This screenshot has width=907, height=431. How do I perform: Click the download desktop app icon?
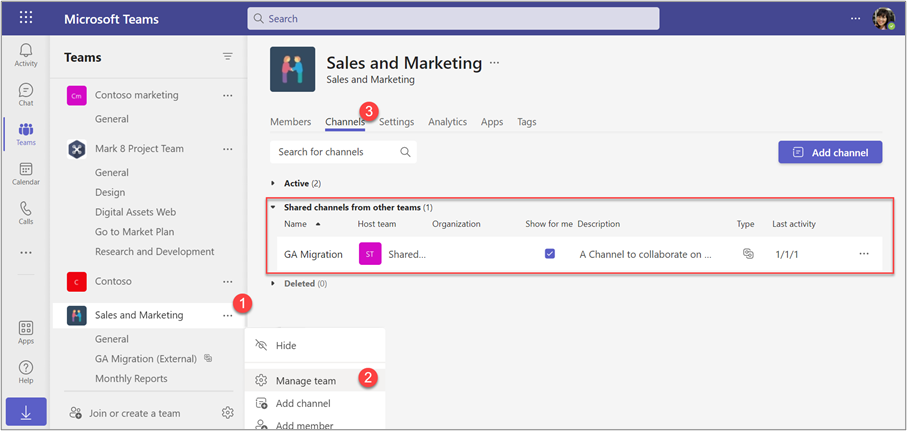[x=26, y=412]
